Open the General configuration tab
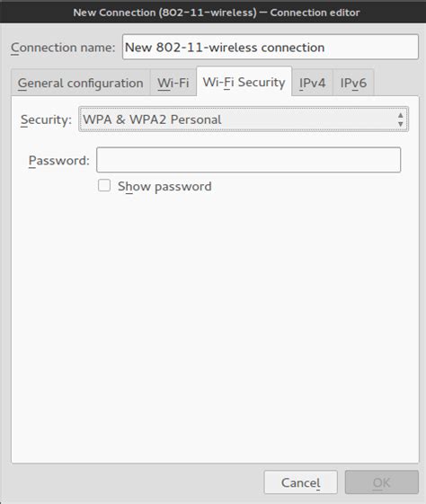This screenshot has width=426, height=504. coord(80,83)
